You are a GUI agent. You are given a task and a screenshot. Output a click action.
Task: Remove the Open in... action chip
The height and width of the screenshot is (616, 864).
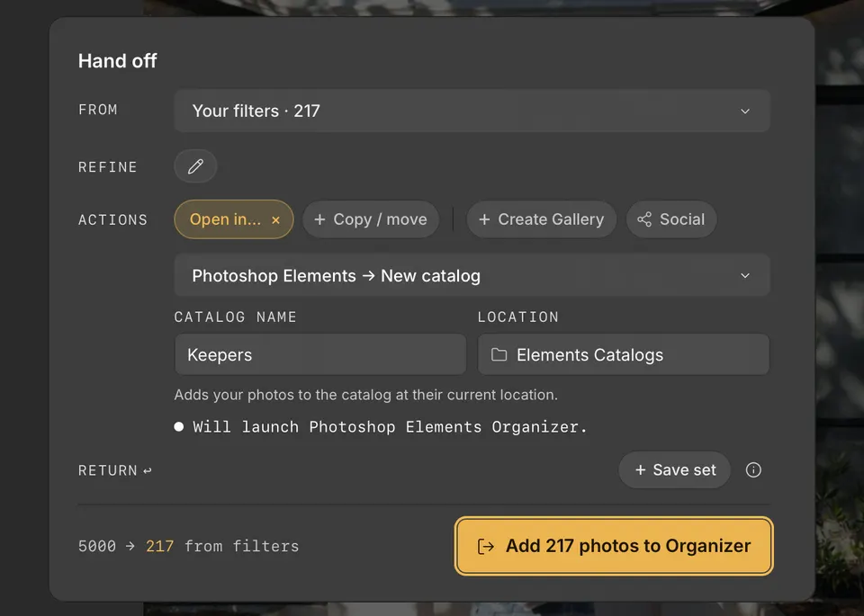pos(275,219)
